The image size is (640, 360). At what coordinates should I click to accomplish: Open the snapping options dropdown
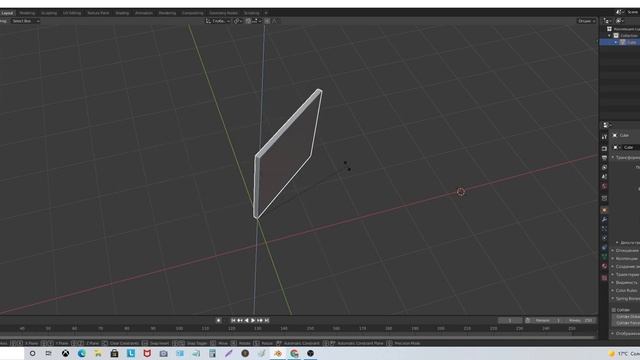coord(257,21)
